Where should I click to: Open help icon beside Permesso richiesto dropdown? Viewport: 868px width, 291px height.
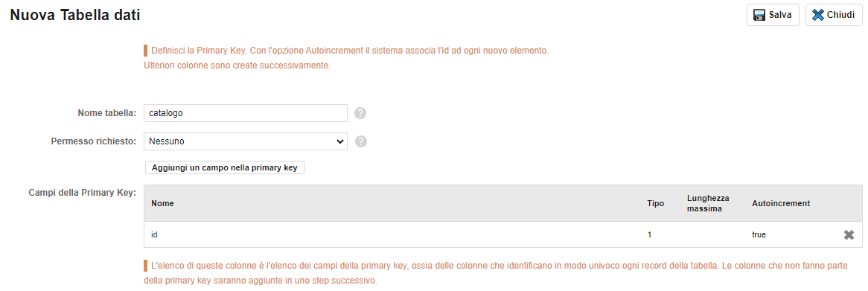(360, 141)
